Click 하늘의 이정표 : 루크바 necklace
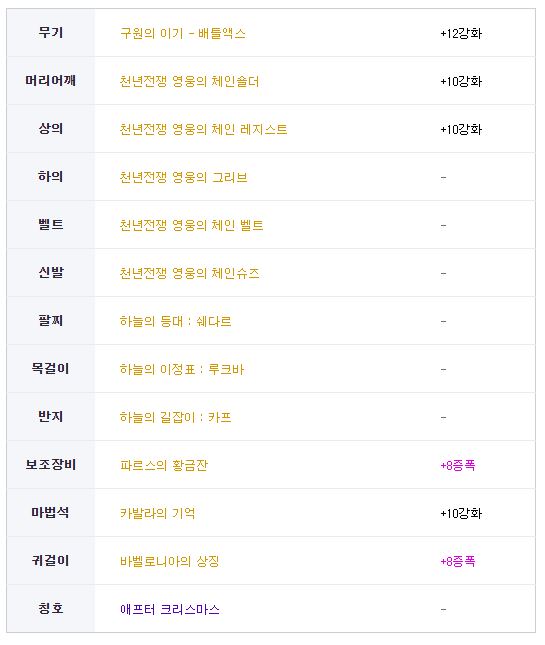The width and height of the screenshot is (545, 645). (182, 369)
